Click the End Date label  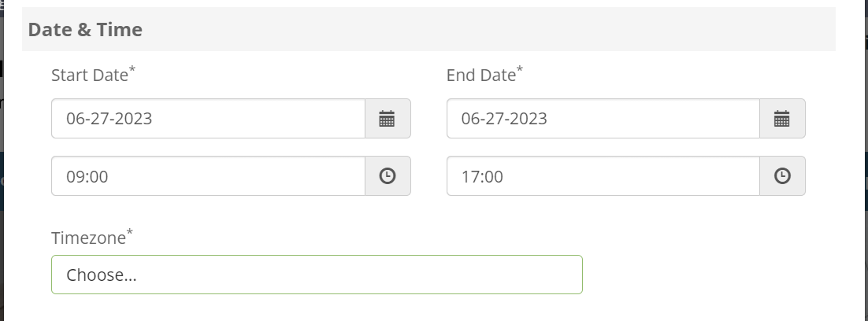(x=480, y=76)
